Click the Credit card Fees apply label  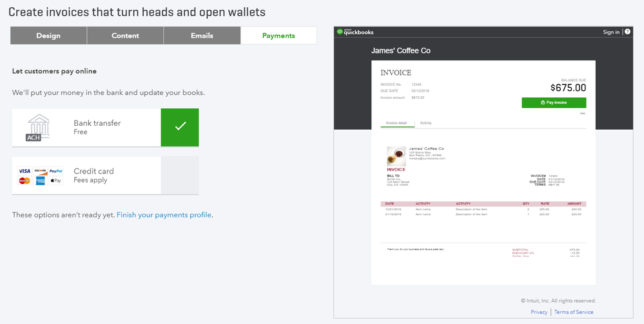[93, 175]
